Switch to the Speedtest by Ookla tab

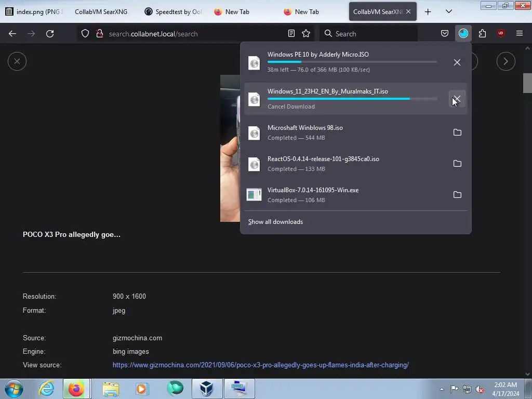(173, 12)
